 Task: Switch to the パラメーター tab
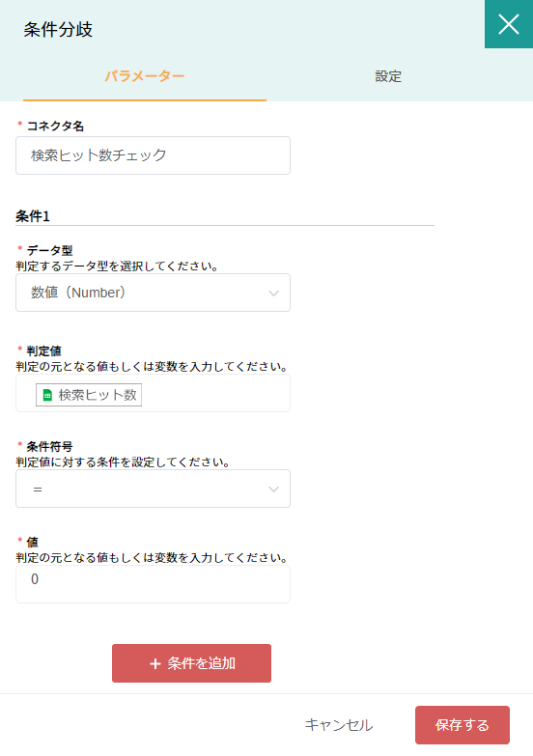[145, 76]
